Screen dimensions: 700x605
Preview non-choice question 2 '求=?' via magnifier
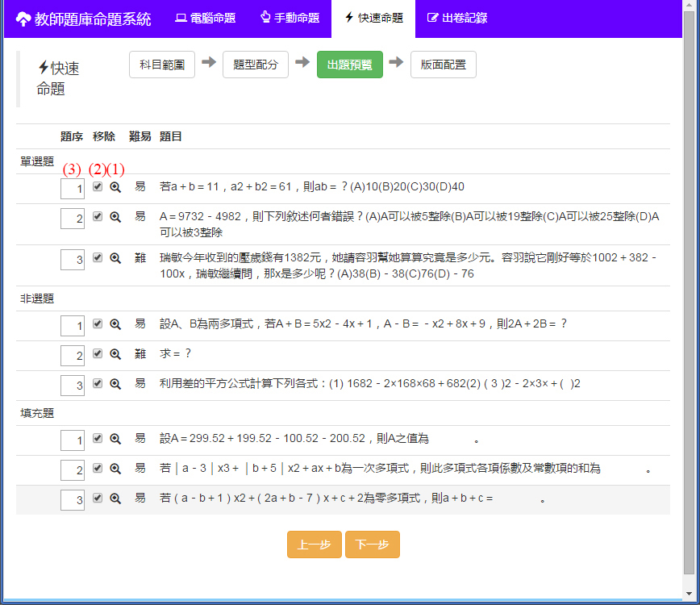pos(115,354)
